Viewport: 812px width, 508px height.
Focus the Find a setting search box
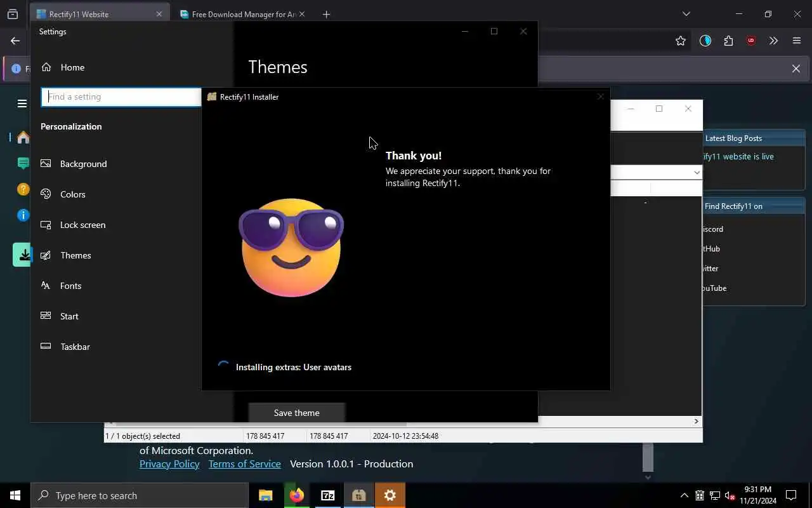tap(121, 97)
